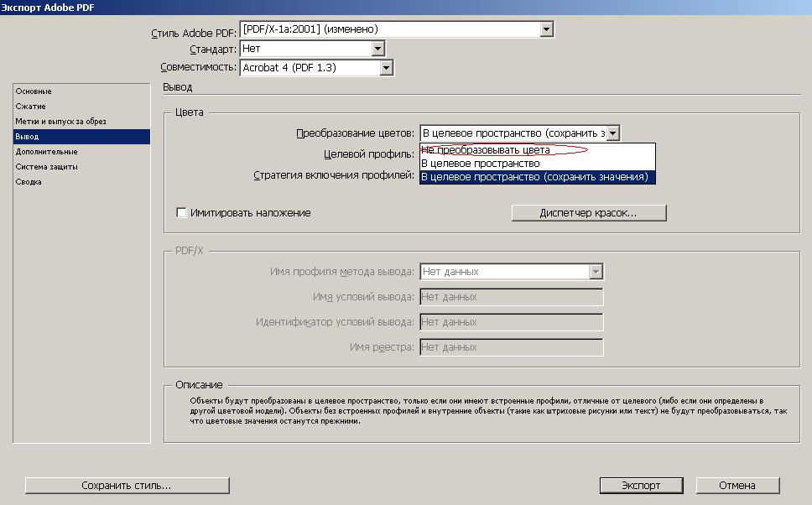Choose Не преобразовывать цвета from the list
812x505 pixels.
pos(538,150)
